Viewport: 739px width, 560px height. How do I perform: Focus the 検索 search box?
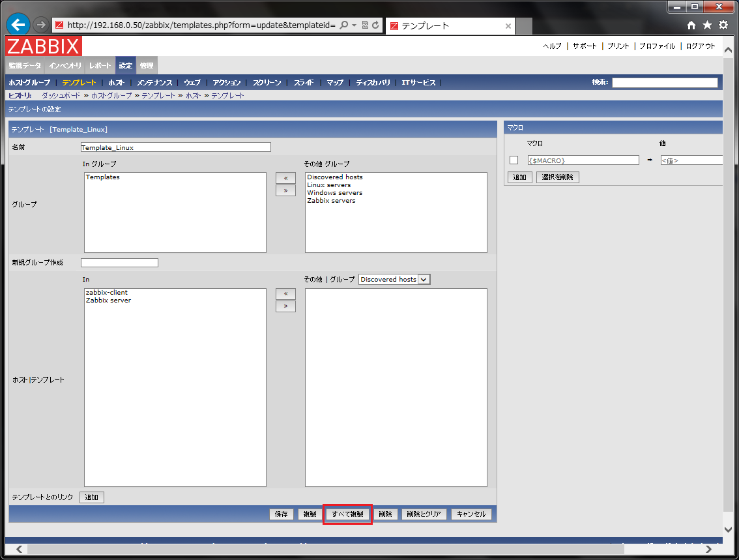coord(665,83)
